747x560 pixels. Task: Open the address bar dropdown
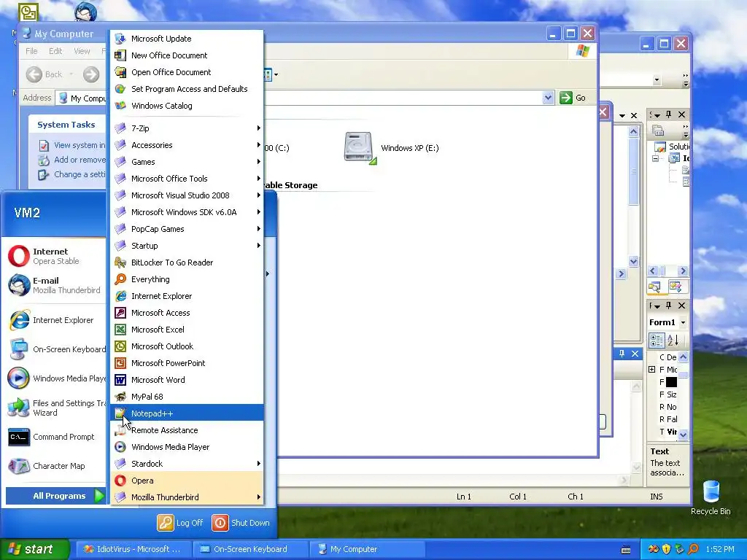(x=548, y=98)
